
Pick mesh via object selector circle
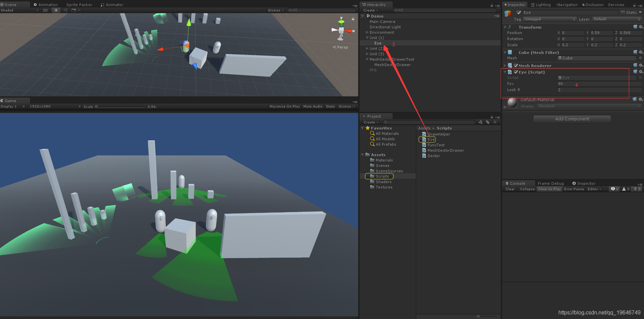(640, 58)
